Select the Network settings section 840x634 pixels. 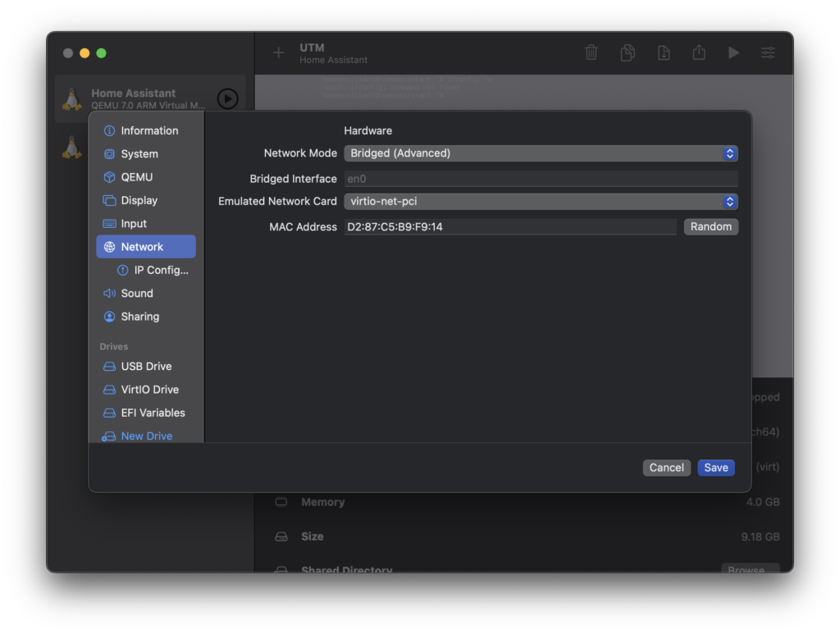[x=146, y=247]
